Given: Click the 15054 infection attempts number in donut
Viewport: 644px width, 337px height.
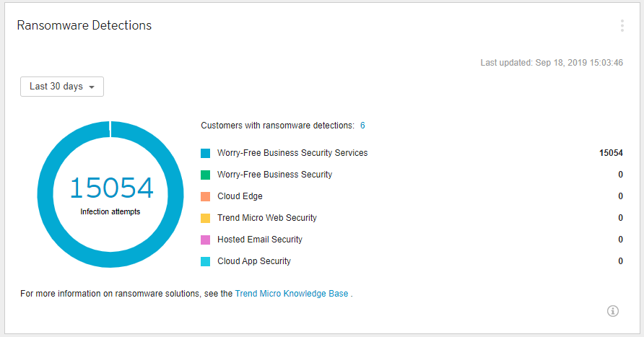Looking at the screenshot, I should click(x=111, y=188).
